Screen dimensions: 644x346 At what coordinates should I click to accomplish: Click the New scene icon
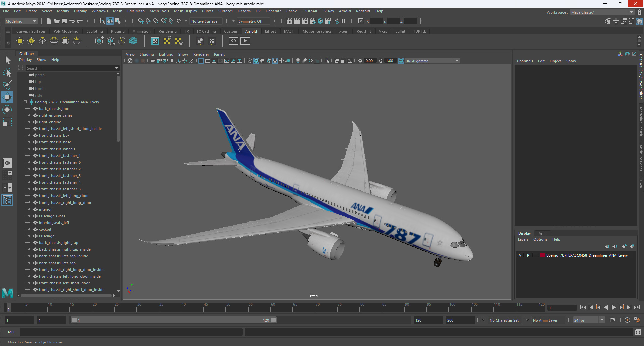pos(49,21)
